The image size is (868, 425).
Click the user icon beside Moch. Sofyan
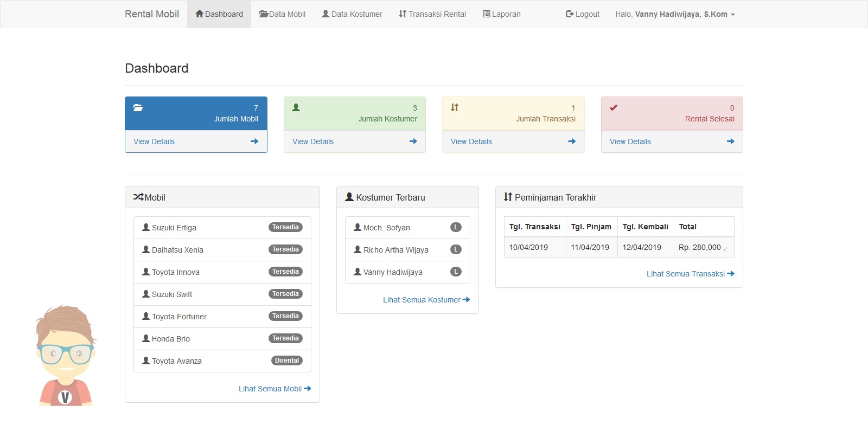coord(358,228)
